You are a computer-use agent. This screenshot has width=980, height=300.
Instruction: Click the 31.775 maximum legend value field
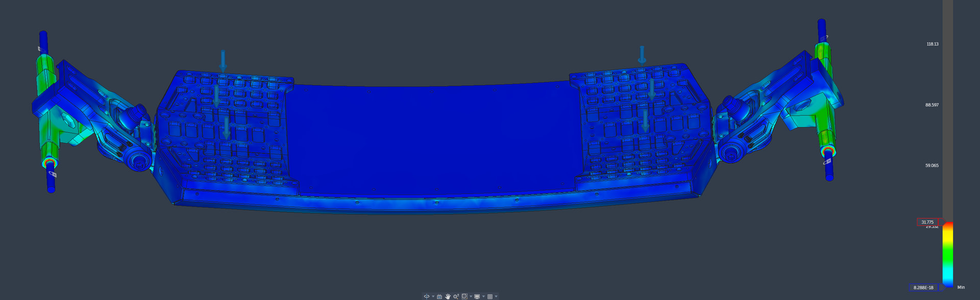click(x=927, y=222)
